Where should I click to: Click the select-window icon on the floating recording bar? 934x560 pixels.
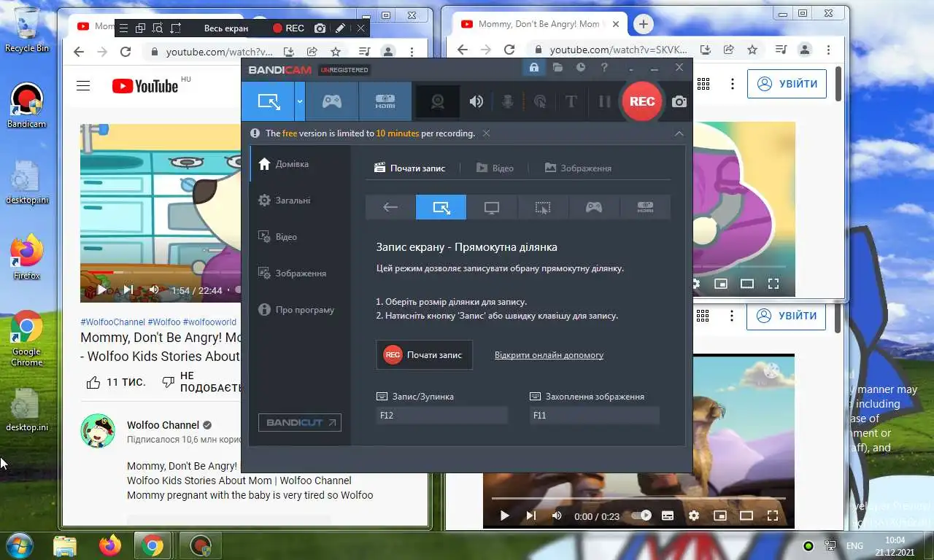tap(140, 28)
